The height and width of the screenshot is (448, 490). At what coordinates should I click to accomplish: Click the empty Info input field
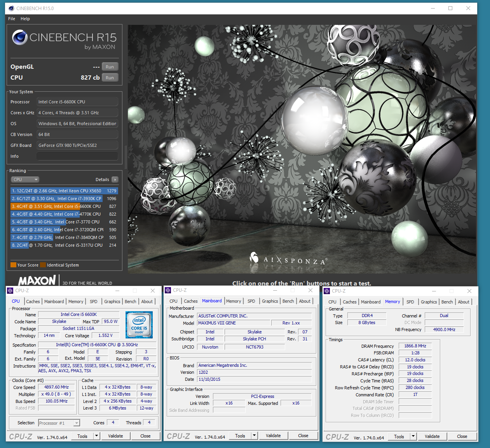point(77,156)
